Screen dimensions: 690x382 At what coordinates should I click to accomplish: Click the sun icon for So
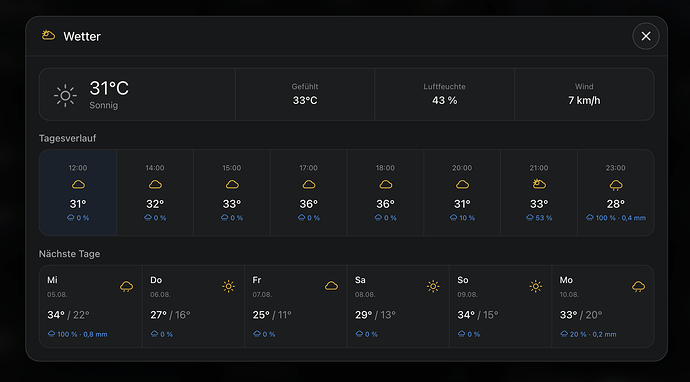[536, 286]
